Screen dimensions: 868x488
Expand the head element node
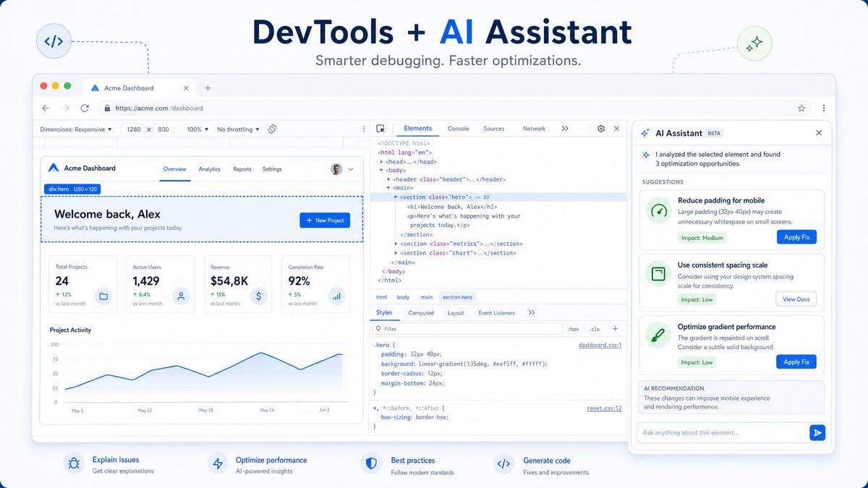pyautogui.click(x=380, y=162)
